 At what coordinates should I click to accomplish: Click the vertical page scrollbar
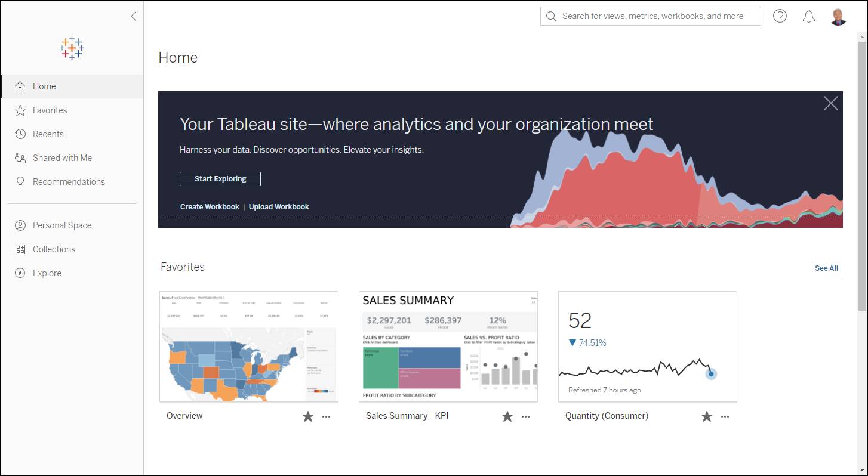point(863,176)
